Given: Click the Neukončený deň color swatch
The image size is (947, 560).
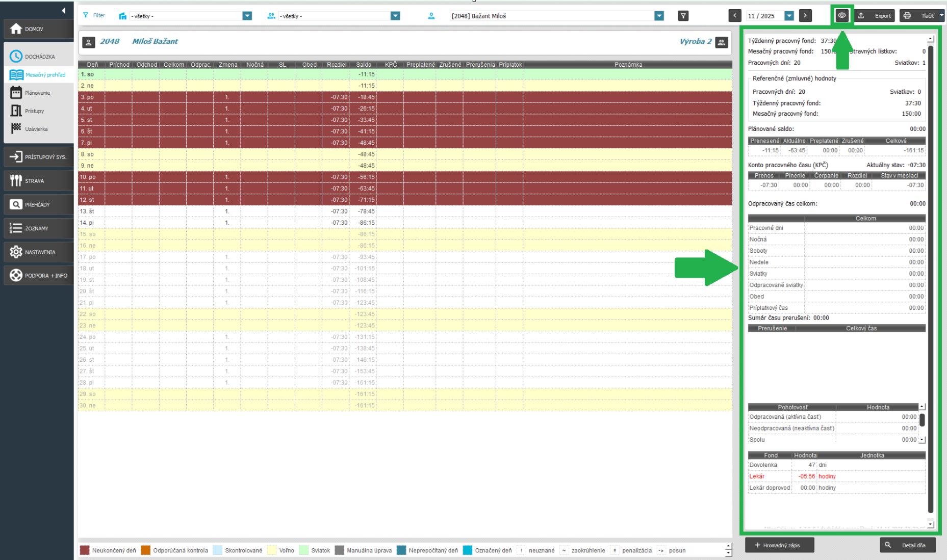Looking at the screenshot, I should (x=85, y=550).
